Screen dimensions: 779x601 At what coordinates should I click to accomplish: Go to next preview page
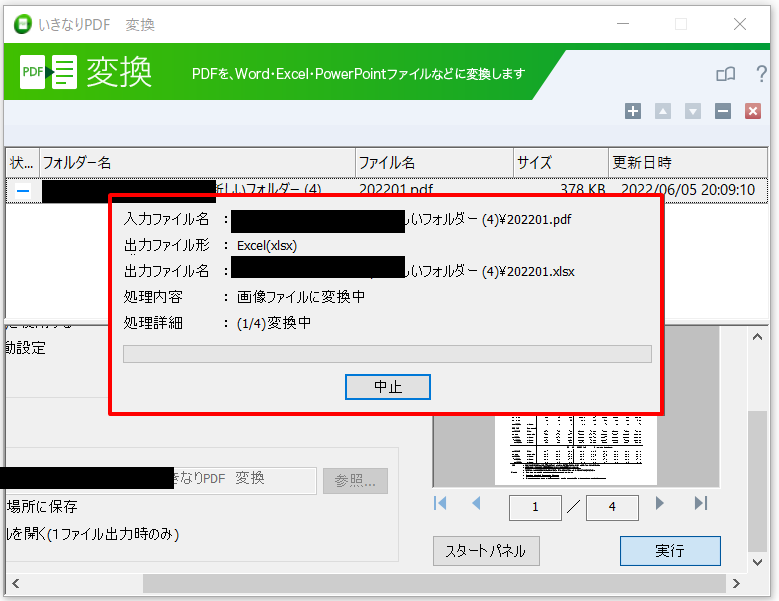(x=659, y=503)
